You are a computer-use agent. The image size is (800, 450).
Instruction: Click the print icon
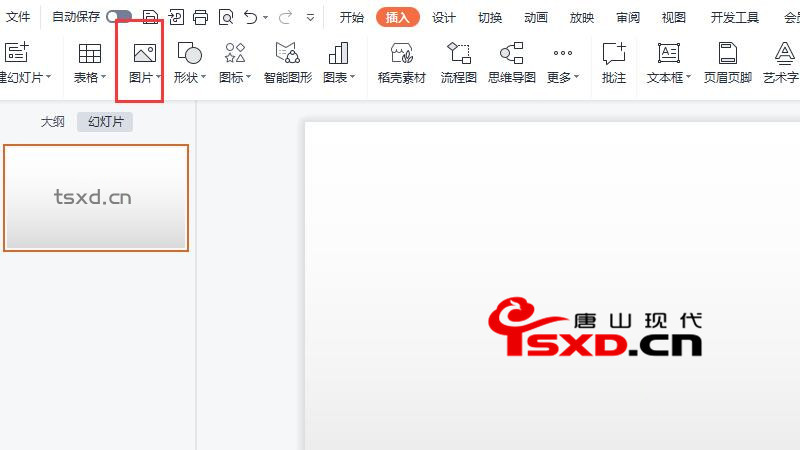(201, 17)
